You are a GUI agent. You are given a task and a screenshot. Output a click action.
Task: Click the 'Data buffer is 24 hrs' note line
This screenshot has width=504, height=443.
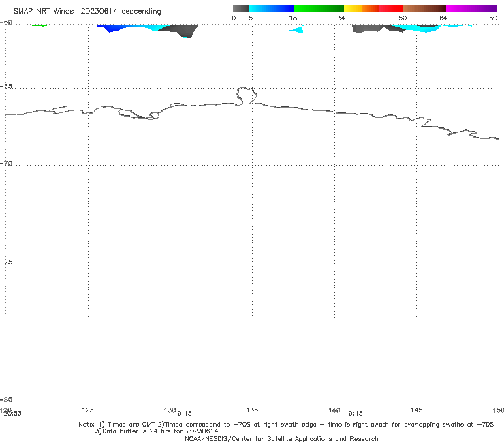point(157,431)
